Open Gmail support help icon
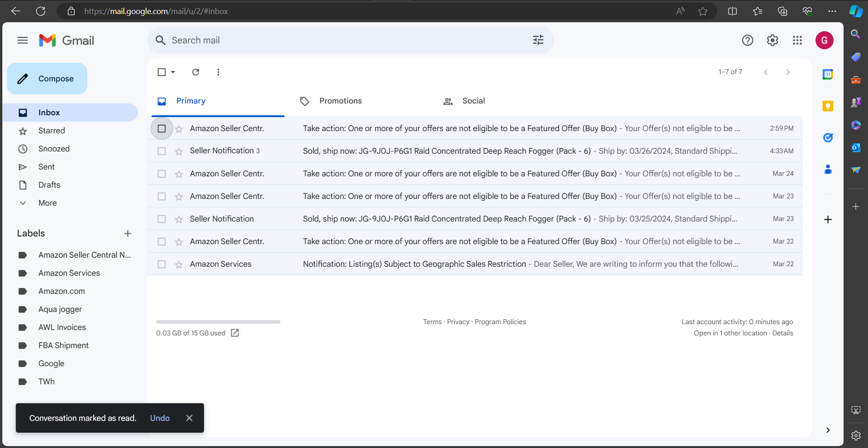The width and height of the screenshot is (868, 448). (x=748, y=40)
